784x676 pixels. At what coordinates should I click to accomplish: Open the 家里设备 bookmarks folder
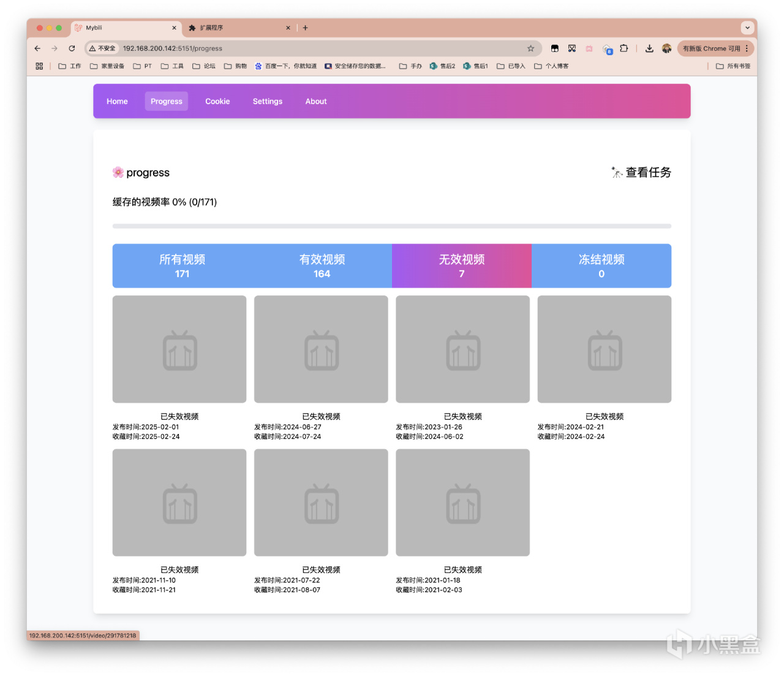click(x=107, y=66)
